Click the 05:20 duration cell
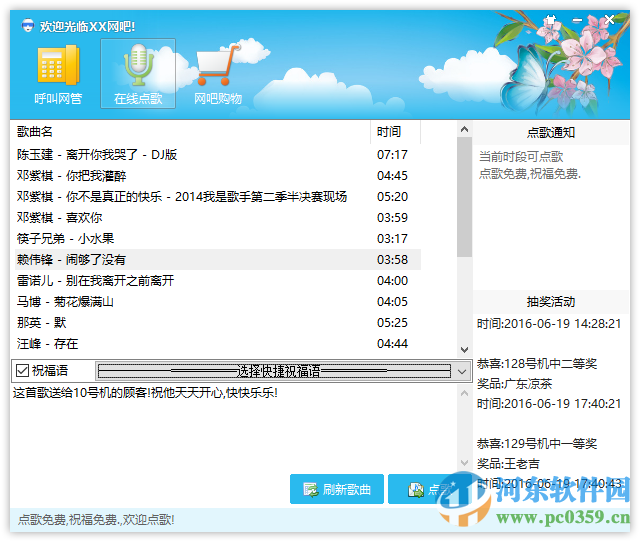This screenshot has width=640, height=542. (x=392, y=197)
